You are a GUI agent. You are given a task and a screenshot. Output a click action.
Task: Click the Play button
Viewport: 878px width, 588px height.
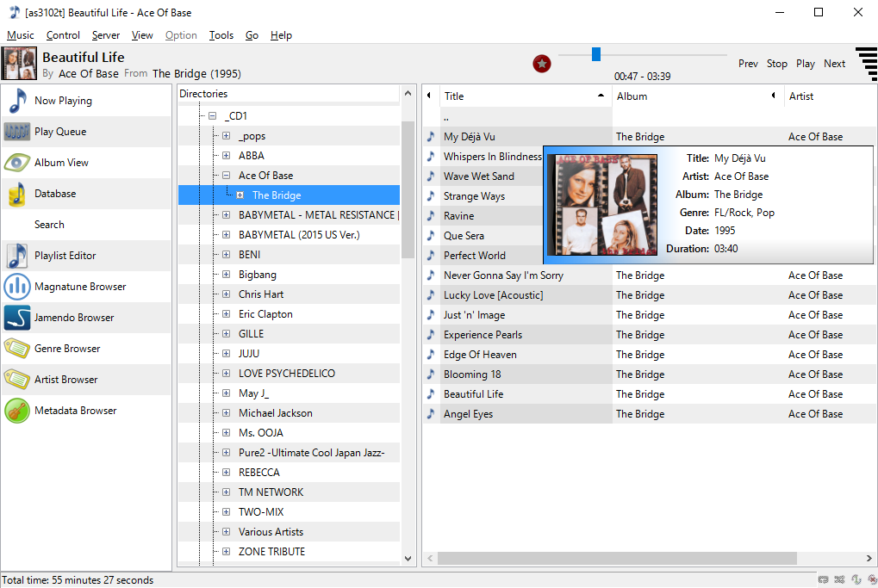806,64
